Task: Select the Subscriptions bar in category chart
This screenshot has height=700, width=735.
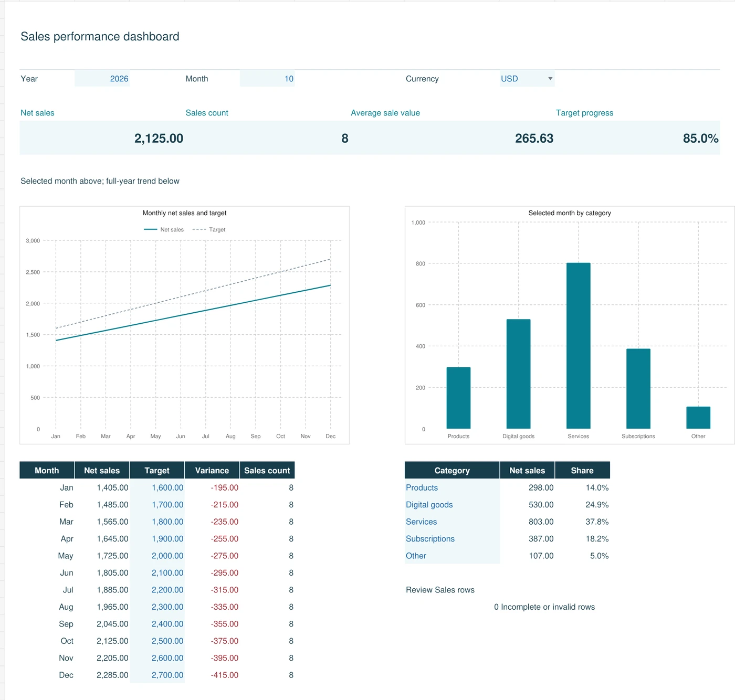Action: tap(638, 389)
